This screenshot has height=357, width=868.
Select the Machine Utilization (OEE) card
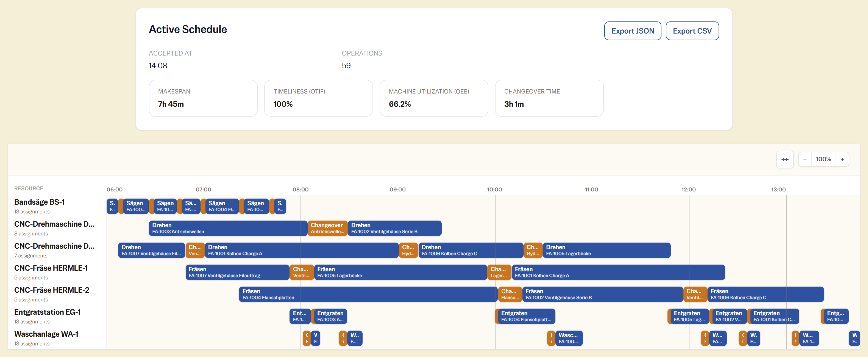[434, 98]
